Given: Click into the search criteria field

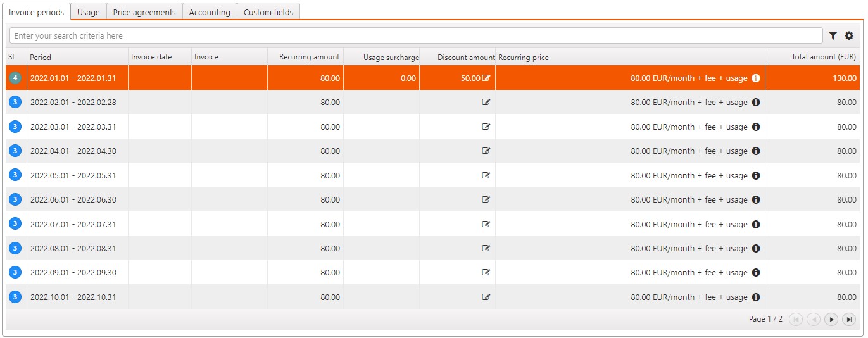Looking at the screenshot, I should [x=415, y=36].
